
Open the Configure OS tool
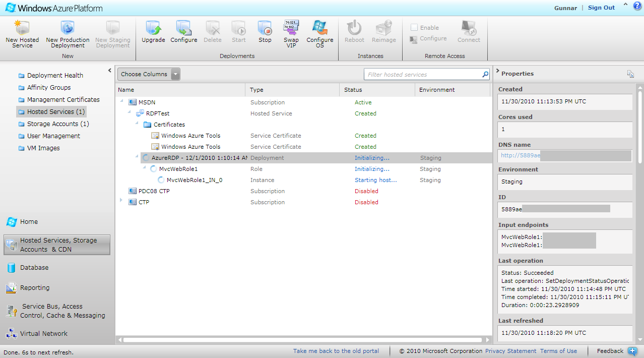(x=320, y=34)
